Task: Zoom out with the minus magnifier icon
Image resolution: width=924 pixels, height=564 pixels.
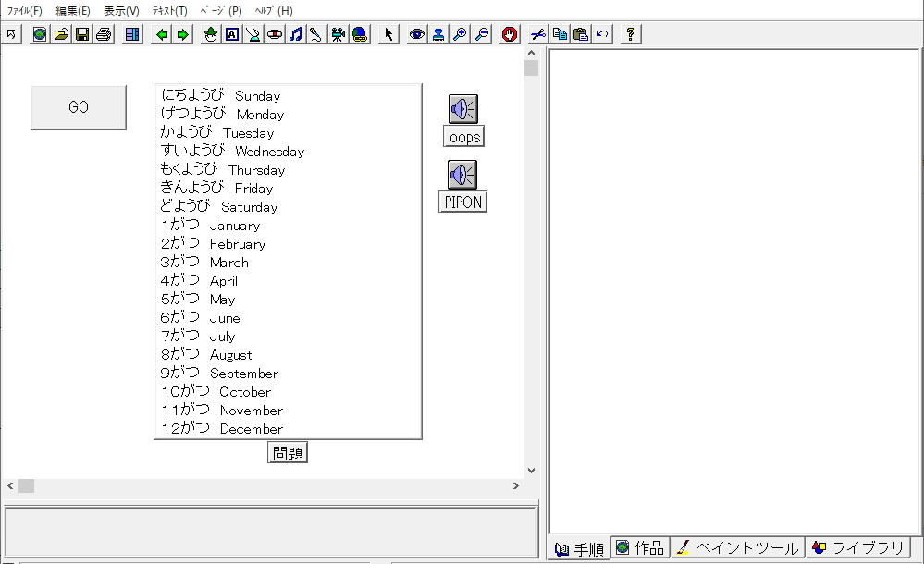Action: 482,34
